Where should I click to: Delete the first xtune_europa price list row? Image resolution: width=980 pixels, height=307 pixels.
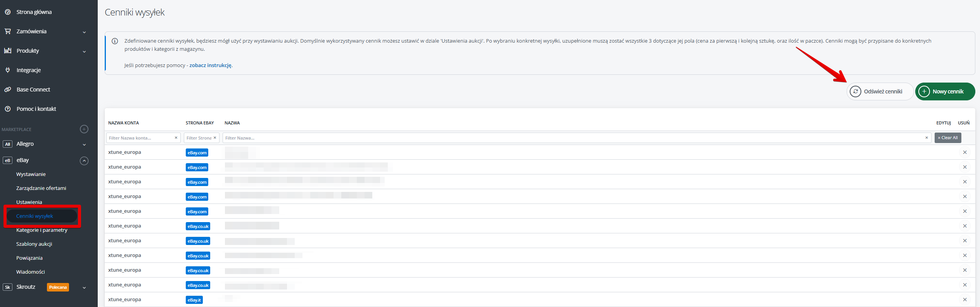pos(964,152)
